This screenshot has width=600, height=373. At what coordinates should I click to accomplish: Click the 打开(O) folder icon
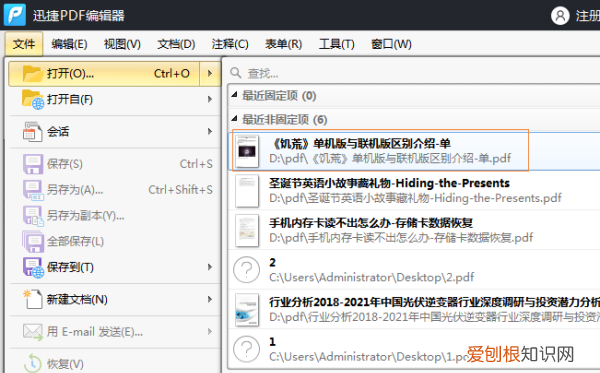[32, 73]
